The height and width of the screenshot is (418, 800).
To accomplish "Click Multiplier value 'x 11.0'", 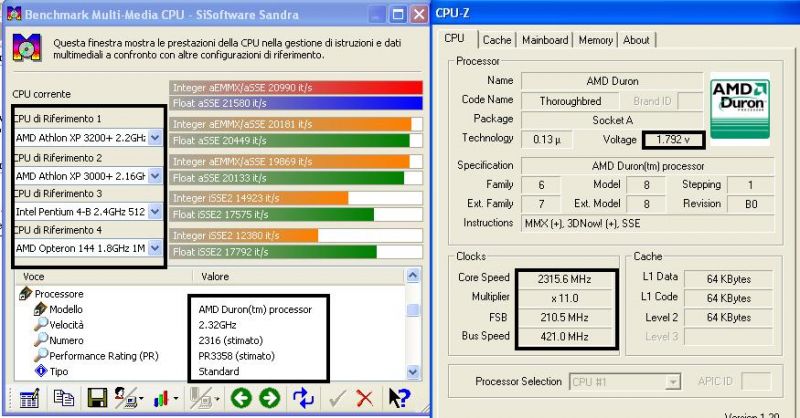I will coord(564,298).
